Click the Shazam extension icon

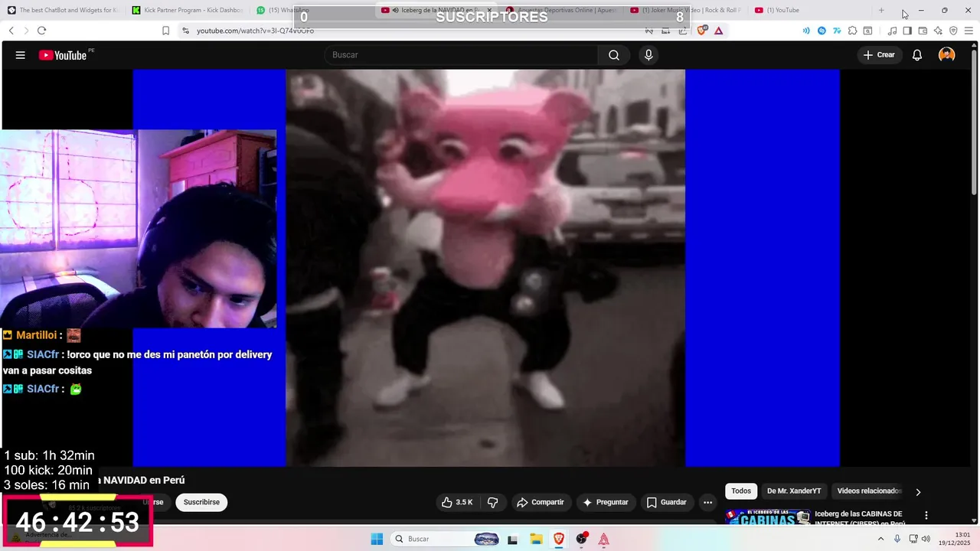[x=822, y=31]
